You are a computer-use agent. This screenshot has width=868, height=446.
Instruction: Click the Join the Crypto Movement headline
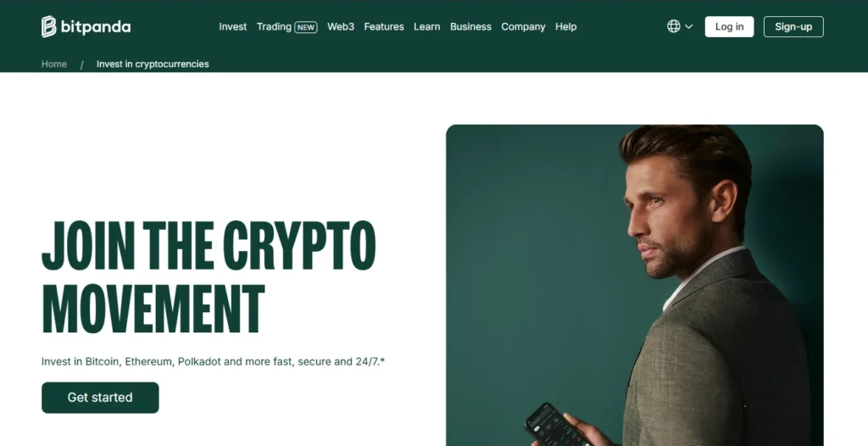(x=209, y=277)
